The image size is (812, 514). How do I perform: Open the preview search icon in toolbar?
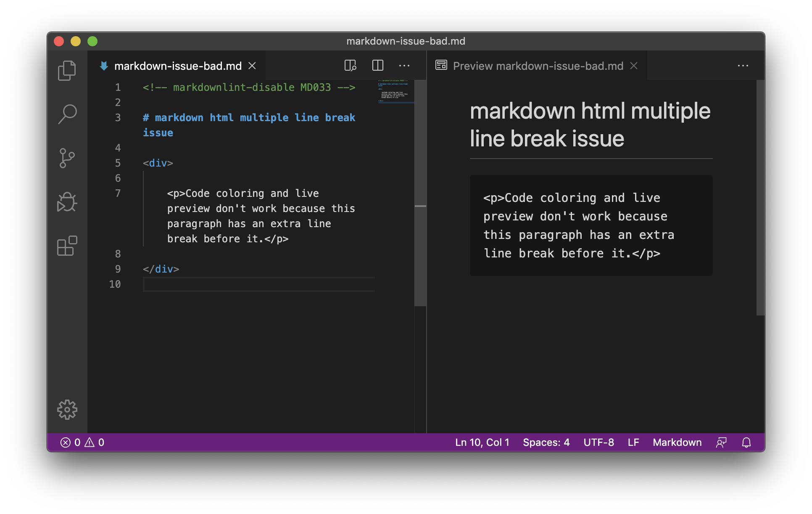pyautogui.click(x=351, y=65)
